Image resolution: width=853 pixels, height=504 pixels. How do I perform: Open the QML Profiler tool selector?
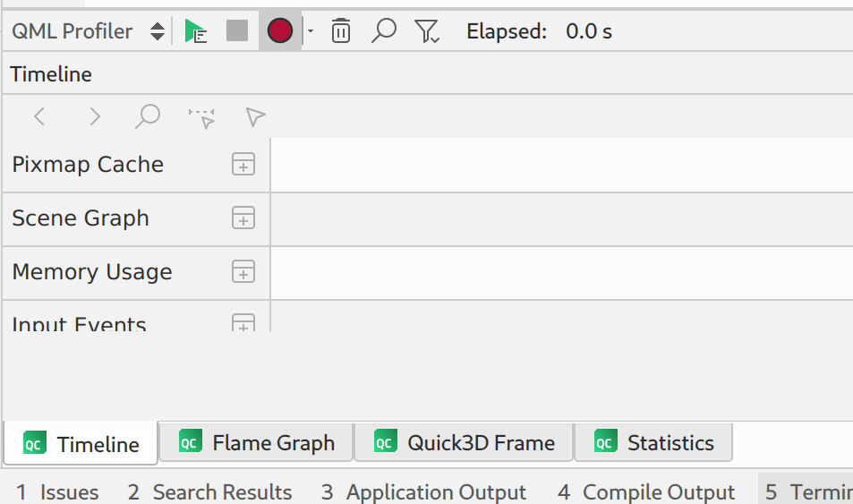point(87,31)
